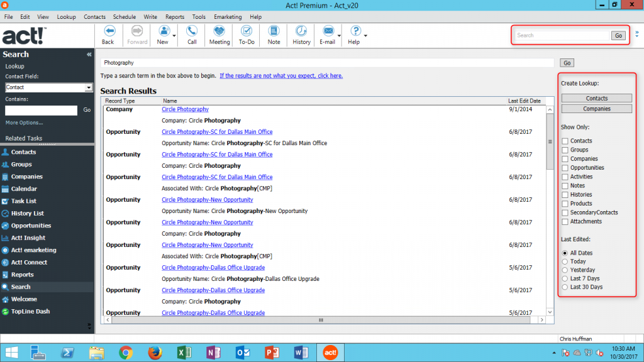Click Go next to the Photography search box
This screenshot has width=644, height=362.
(567, 63)
